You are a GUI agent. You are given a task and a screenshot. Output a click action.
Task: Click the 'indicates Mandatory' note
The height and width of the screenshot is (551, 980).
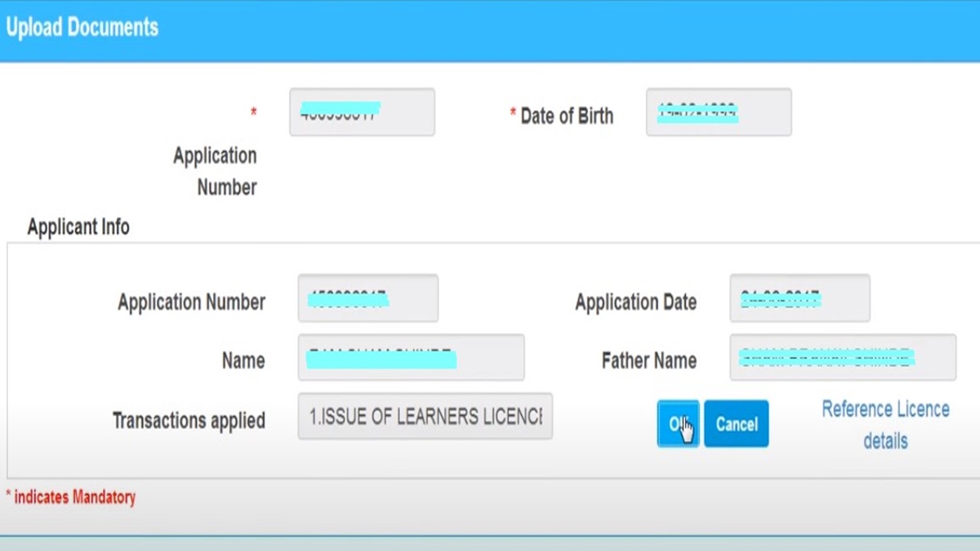click(70, 496)
